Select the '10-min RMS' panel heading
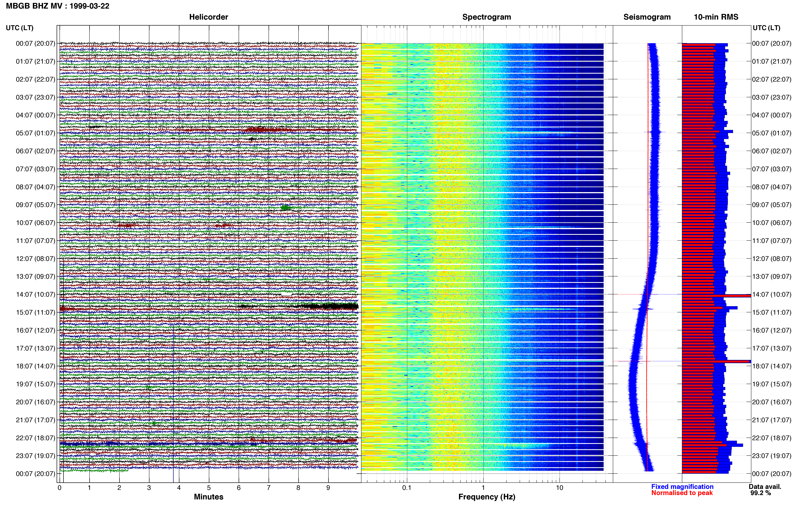The height and width of the screenshot is (508, 812). (x=716, y=17)
